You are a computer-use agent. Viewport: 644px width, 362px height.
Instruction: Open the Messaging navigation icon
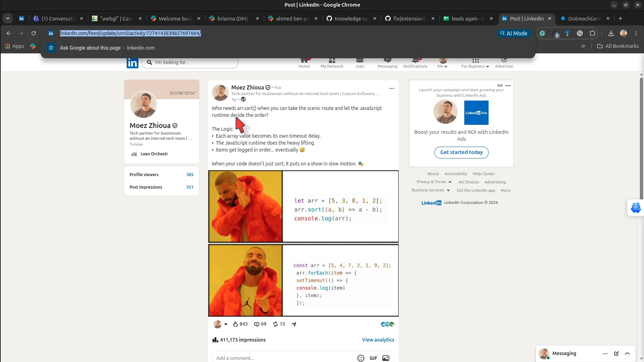[387, 63]
